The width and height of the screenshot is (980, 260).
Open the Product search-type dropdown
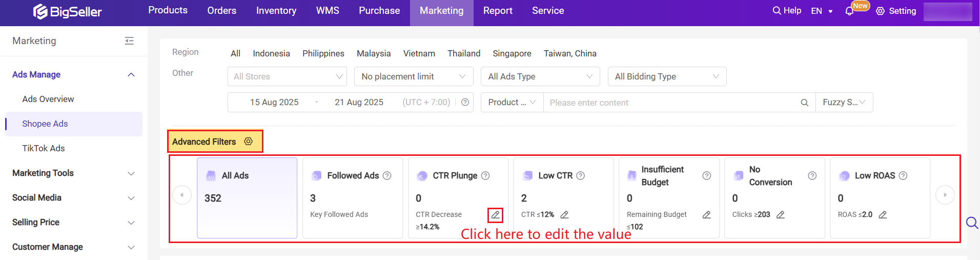(x=512, y=102)
